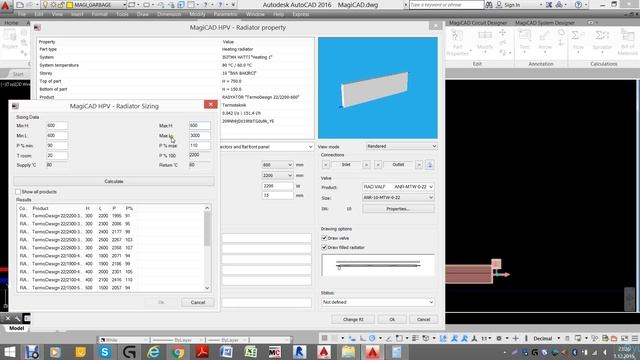The height and width of the screenshot is (360, 640).
Task: Open Google Chrome from the taskbar
Action: point(178,352)
